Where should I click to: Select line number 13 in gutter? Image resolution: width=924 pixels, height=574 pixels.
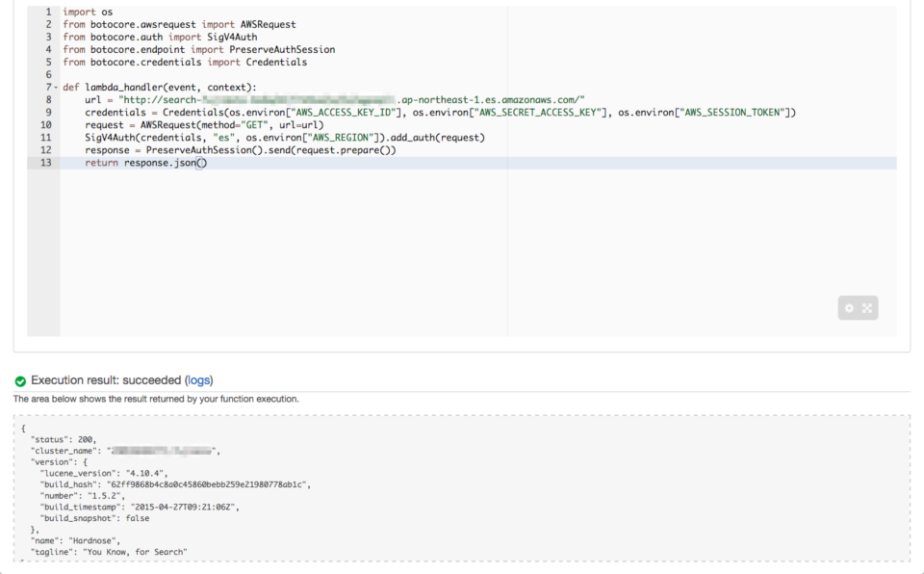pyautogui.click(x=46, y=163)
